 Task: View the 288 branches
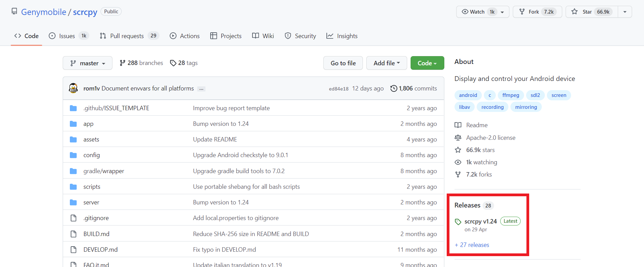pos(141,63)
